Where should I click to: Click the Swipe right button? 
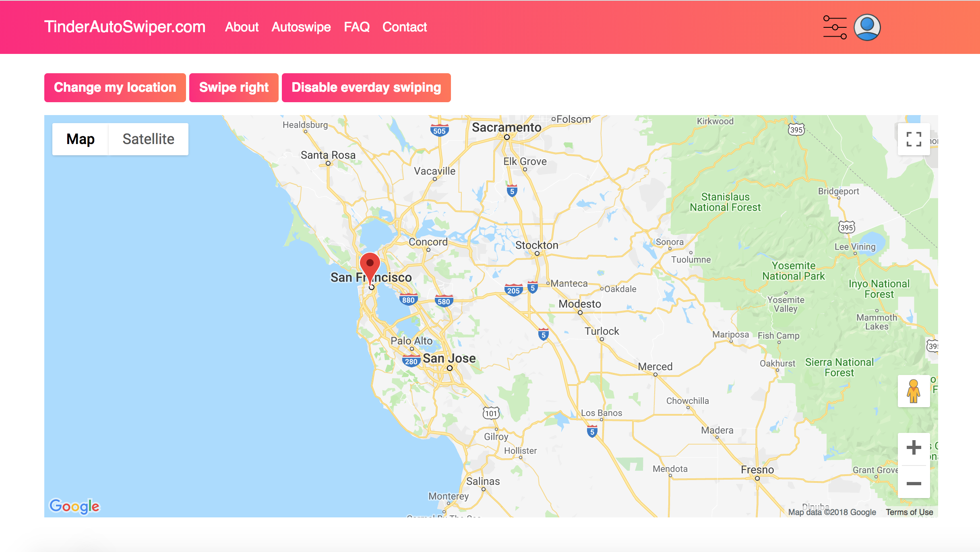pyautogui.click(x=234, y=87)
